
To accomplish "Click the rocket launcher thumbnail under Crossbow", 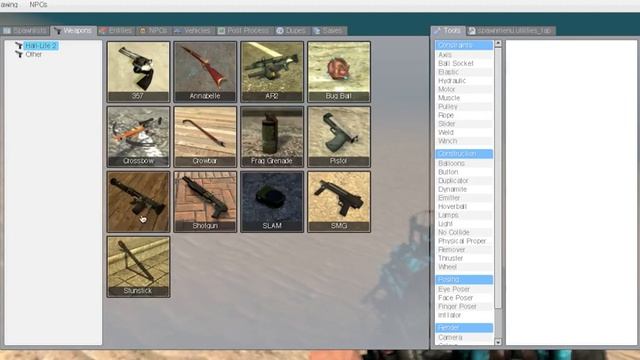I will [138, 202].
